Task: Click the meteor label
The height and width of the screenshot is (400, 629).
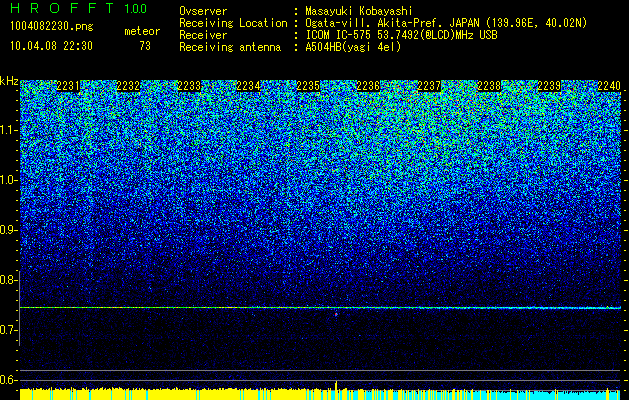Action: pos(142,31)
